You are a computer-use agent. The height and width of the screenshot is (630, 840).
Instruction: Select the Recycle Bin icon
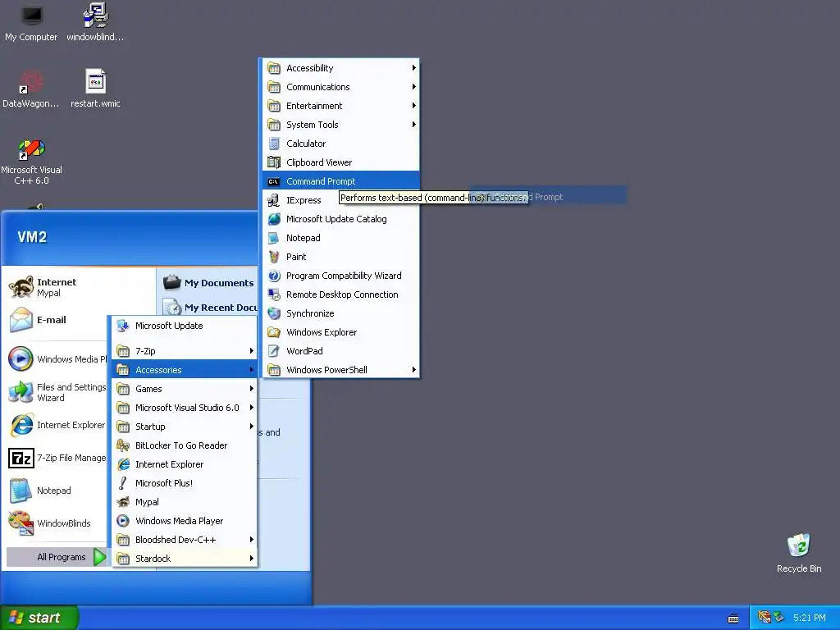799,546
